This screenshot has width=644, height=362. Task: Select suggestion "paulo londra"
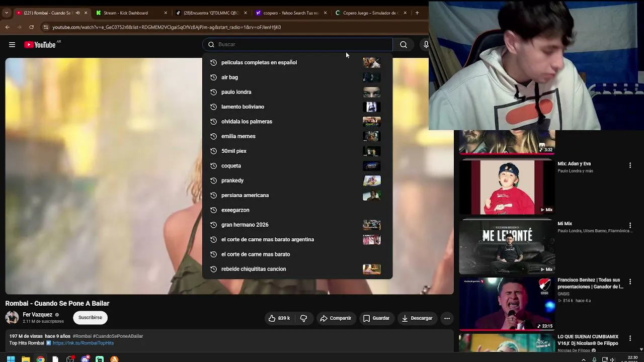tap(297, 92)
